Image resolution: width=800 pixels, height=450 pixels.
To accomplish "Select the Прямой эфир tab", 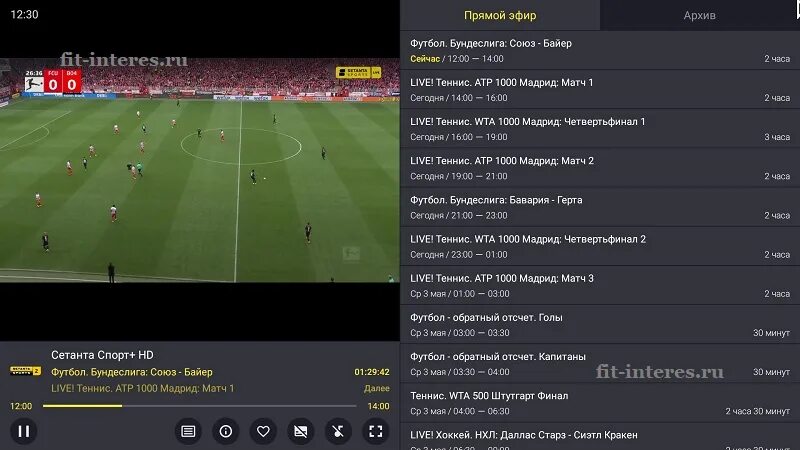I will (x=500, y=15).
